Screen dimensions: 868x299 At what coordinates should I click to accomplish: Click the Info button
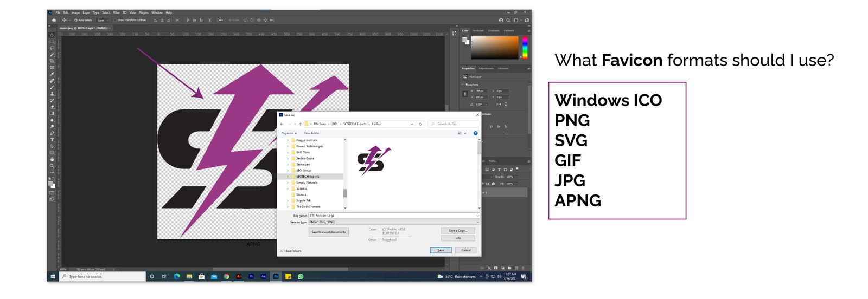[458, 238]
